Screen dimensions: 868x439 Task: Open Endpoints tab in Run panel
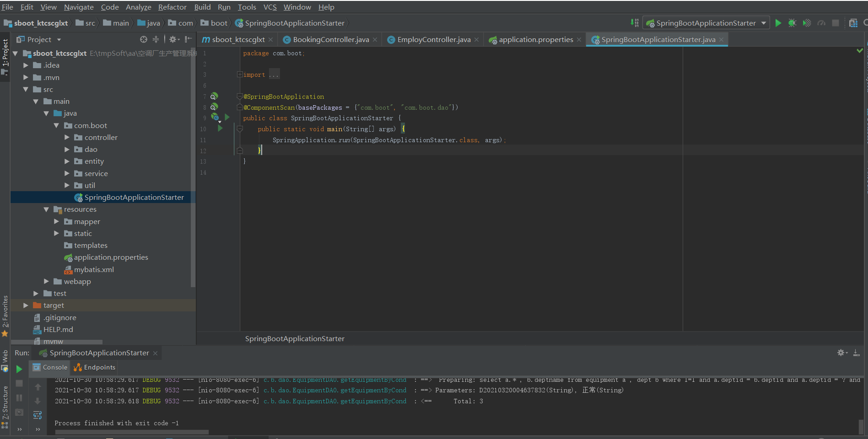pos(95,367)
